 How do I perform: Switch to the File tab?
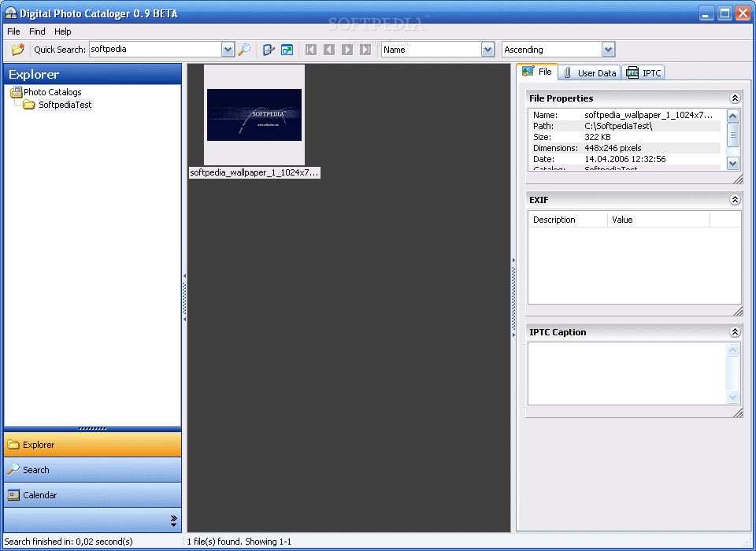(537, 72)
